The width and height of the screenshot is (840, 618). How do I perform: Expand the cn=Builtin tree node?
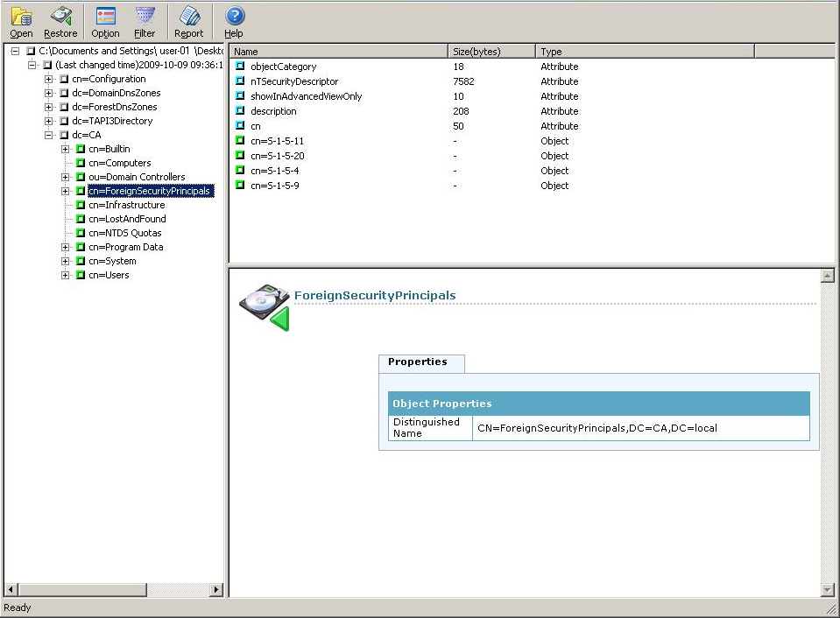66,149
